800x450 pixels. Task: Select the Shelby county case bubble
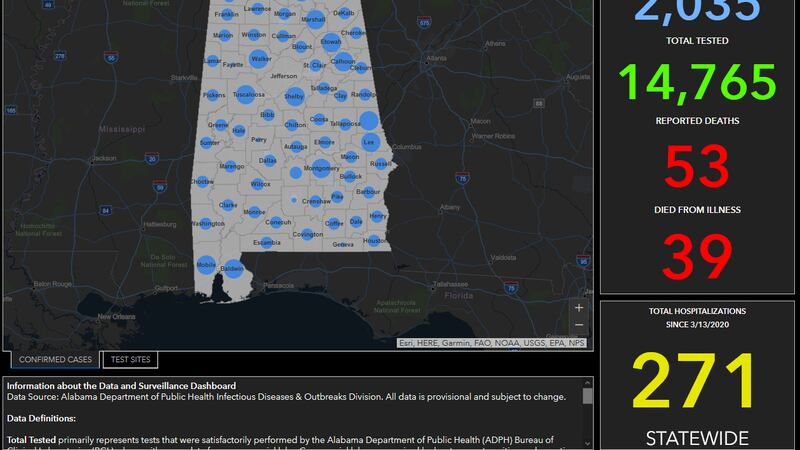tap(294, 96)
